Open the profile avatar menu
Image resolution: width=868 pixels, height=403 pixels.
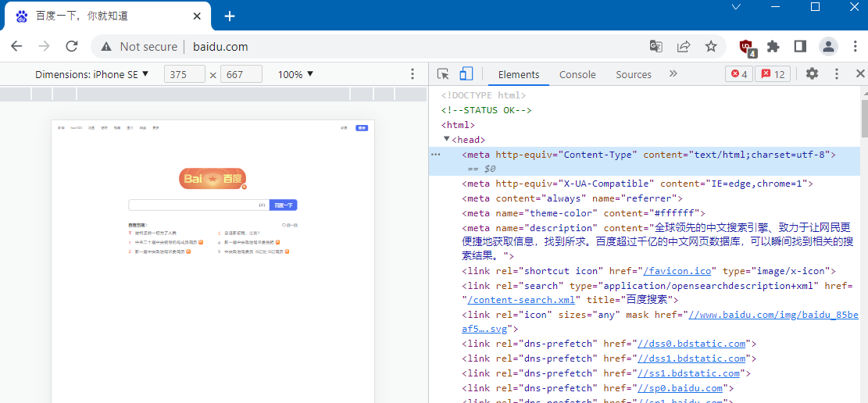pyautogui.click(x=828, y=47)
